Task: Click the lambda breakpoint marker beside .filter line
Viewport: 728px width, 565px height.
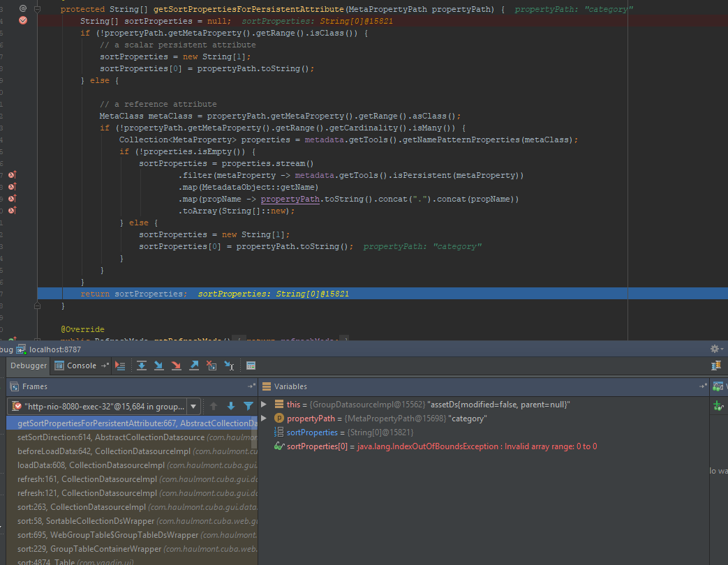Action: [x=13, y=175]
